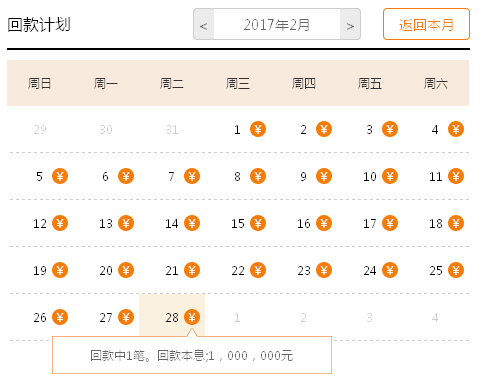
Task: Click yen icon on highlighted day 28
Action: [192, 317]
